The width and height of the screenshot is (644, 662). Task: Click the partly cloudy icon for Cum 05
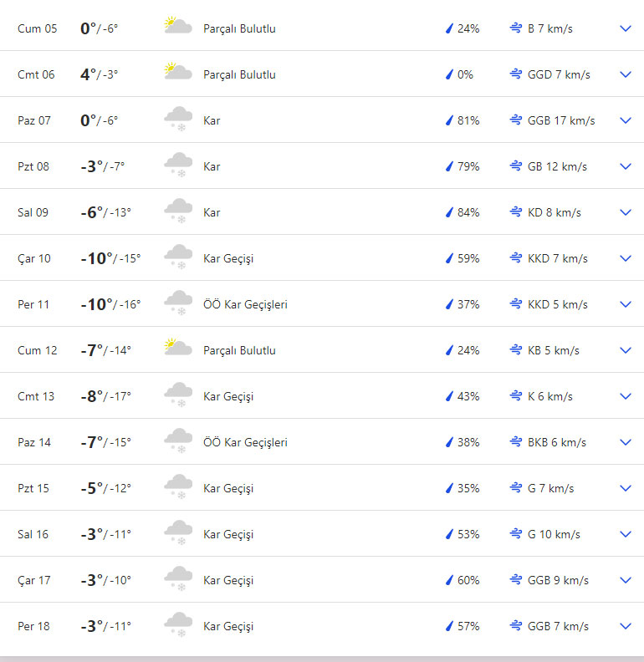[177, 27]
